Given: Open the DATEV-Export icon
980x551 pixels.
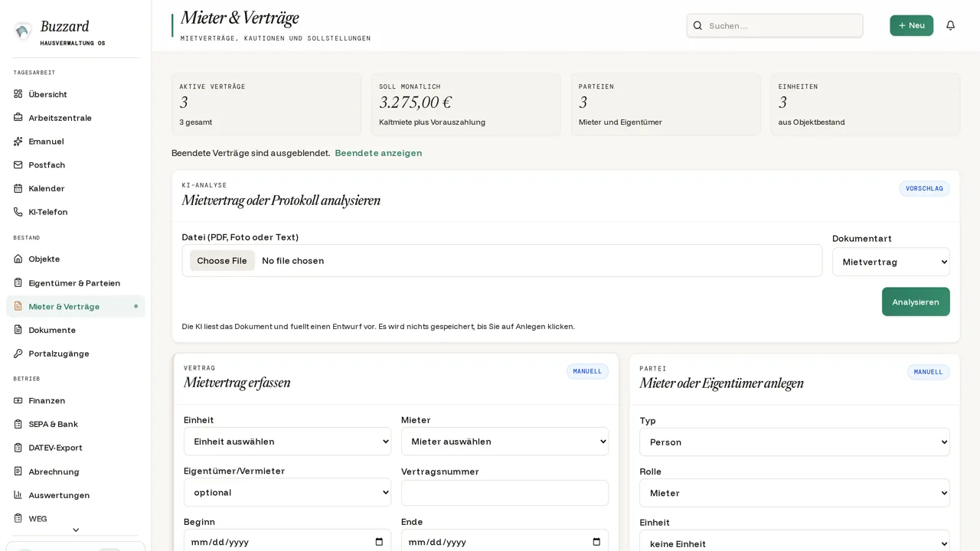Looking at the screenshot, I should tap(18, 448).
